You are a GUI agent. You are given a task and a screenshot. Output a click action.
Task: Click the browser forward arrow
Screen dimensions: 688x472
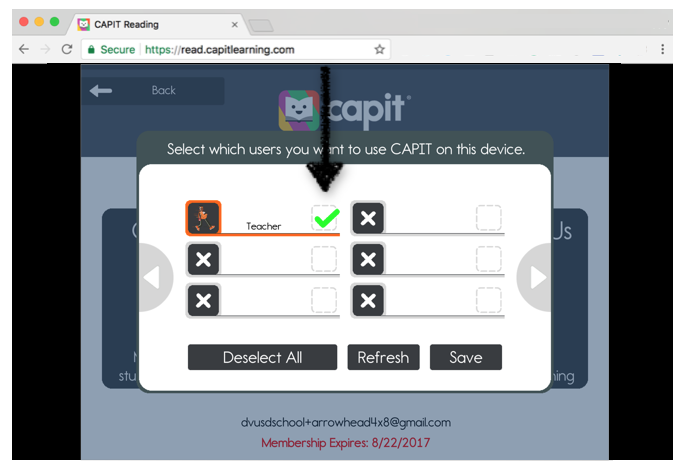coord(45,49)
